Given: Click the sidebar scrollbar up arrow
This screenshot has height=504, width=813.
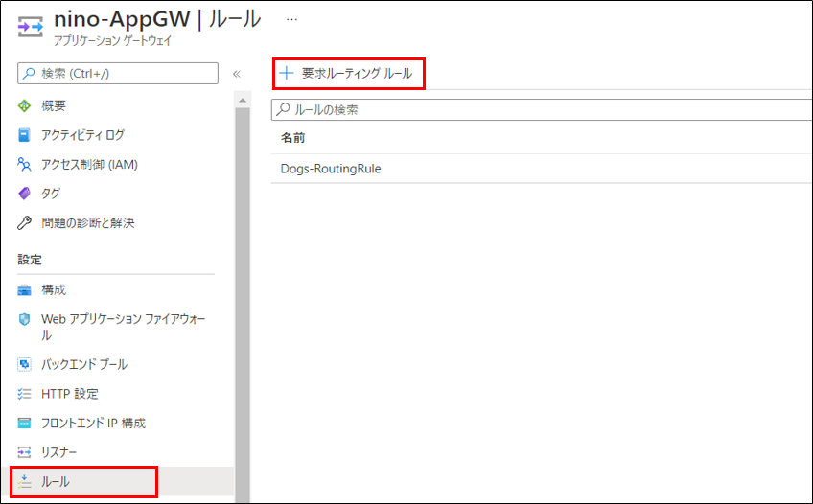Looking at the screenshot, I should [243, 100].
